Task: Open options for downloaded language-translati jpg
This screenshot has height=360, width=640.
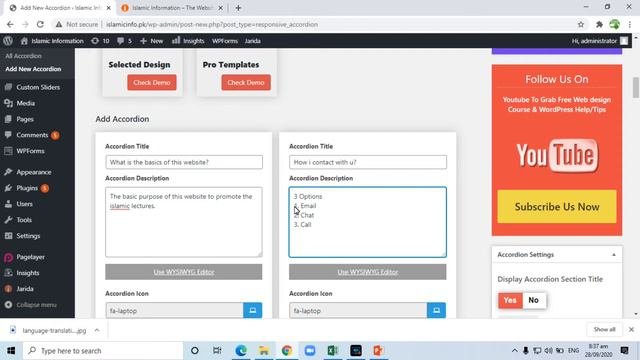Action: click(x=97, y=330)
